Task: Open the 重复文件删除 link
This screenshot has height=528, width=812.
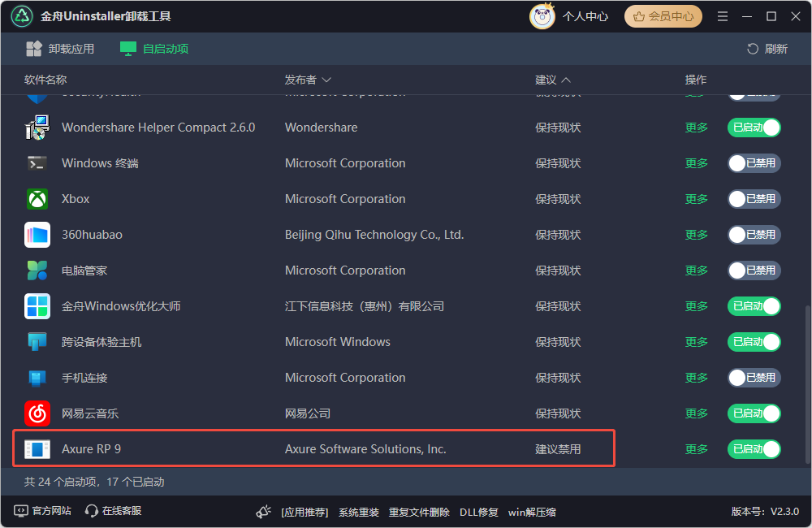Action: [x=419, y=513]
